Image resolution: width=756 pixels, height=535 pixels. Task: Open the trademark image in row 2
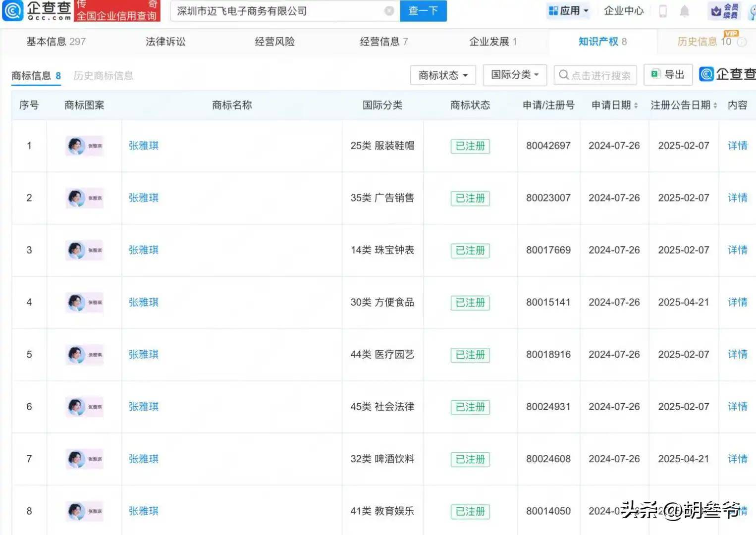[84, 198]
